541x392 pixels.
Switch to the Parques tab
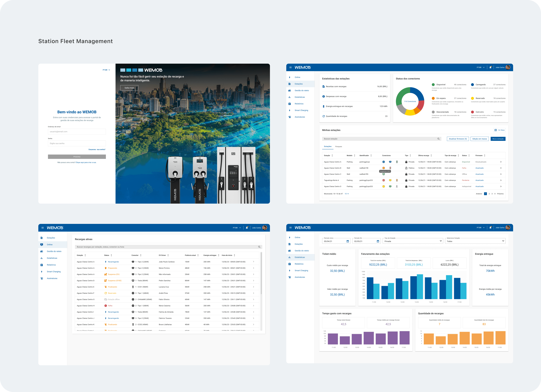339,147
